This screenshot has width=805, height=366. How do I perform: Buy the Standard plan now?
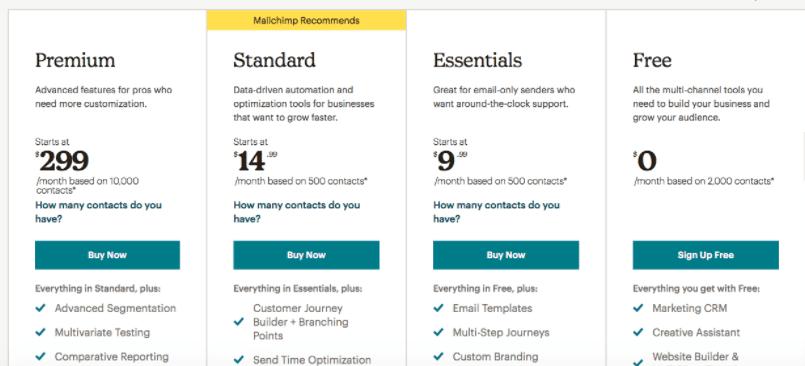pyautogui.click(x=306, y=255)
